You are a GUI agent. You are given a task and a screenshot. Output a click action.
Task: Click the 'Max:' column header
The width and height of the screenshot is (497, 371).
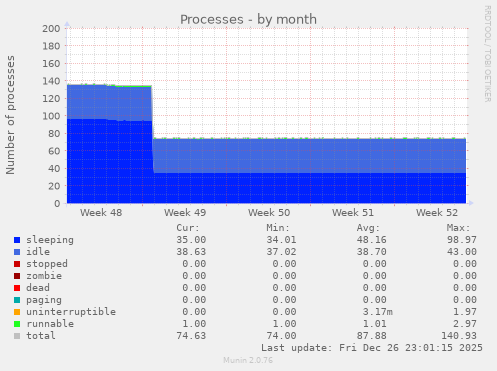(x=458, y=228)
